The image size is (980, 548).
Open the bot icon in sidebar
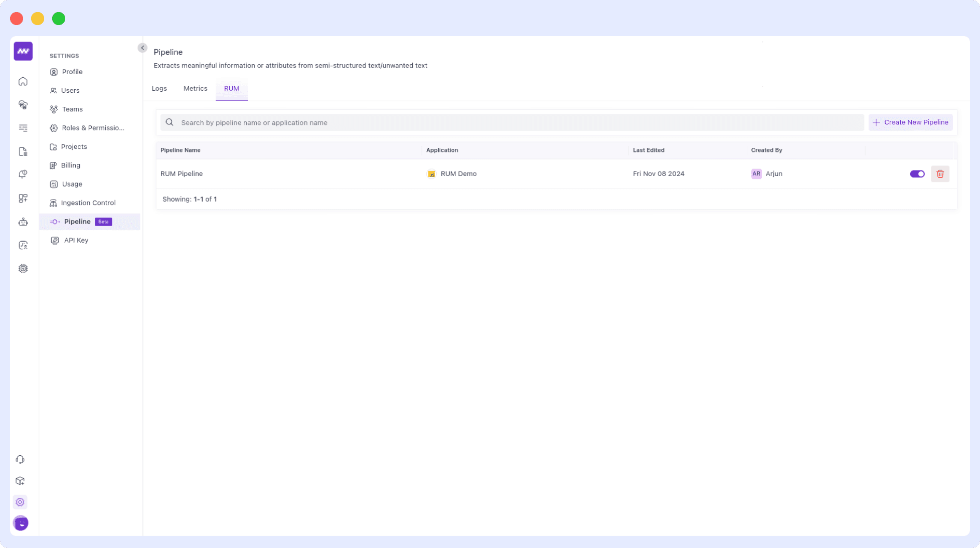[23, 222]
